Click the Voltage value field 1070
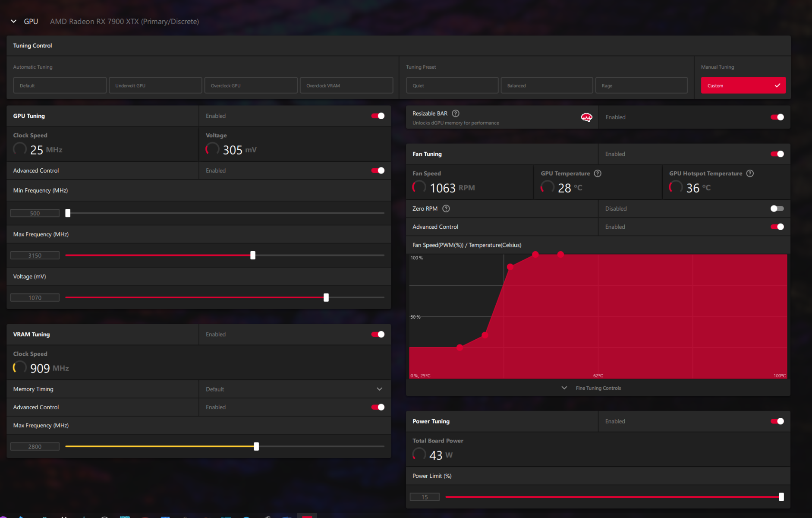812x518 pixels. click(x=35, y=298)
